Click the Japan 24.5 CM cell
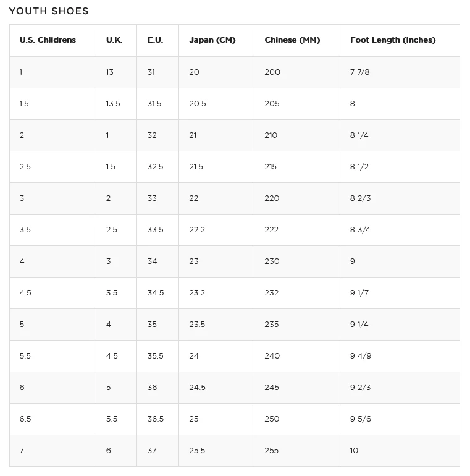The height and width of the screenshot is (476, 470). click(198, 388)
